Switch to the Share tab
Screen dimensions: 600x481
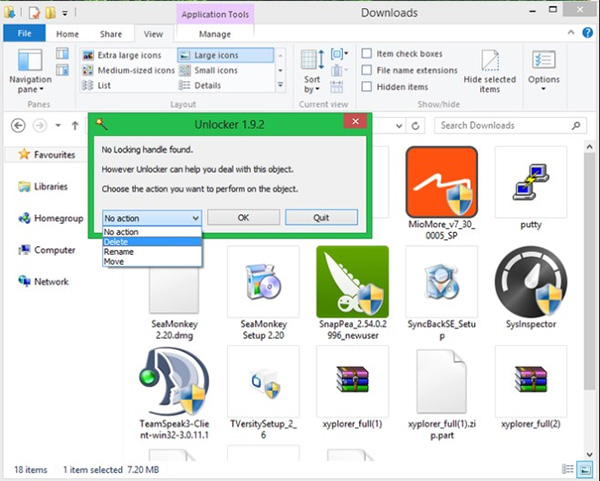pyautogui.click(x=111, y=34)
